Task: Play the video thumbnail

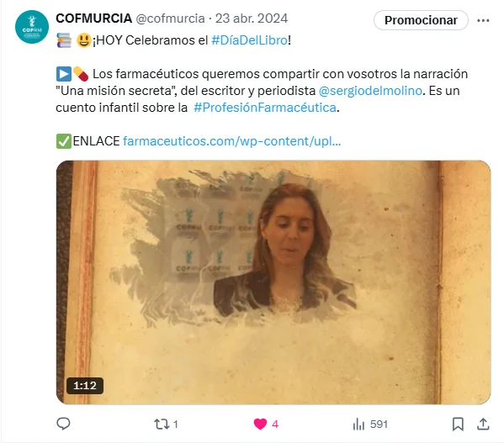Action: pyautogui.click(x=273, y=282)
